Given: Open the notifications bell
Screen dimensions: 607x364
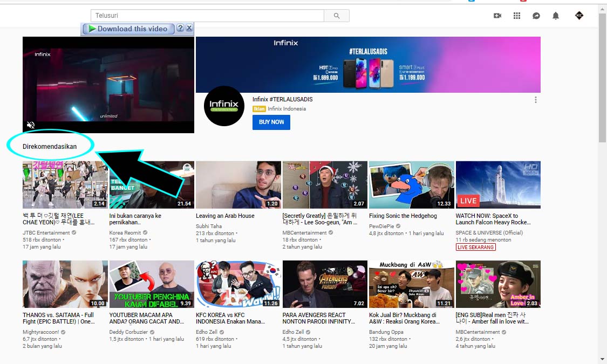Looking at the screenshot, I should [x=556, y=16].
